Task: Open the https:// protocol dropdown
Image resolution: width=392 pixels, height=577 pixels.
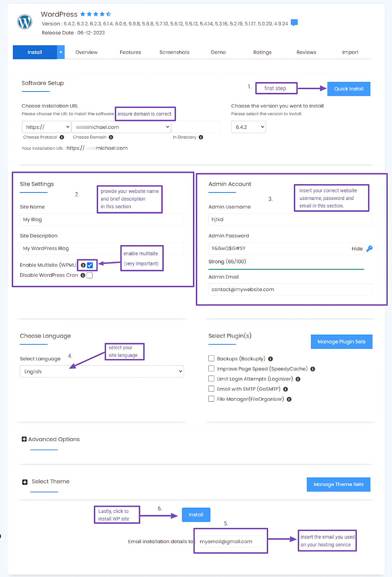Action: (46, 127)
